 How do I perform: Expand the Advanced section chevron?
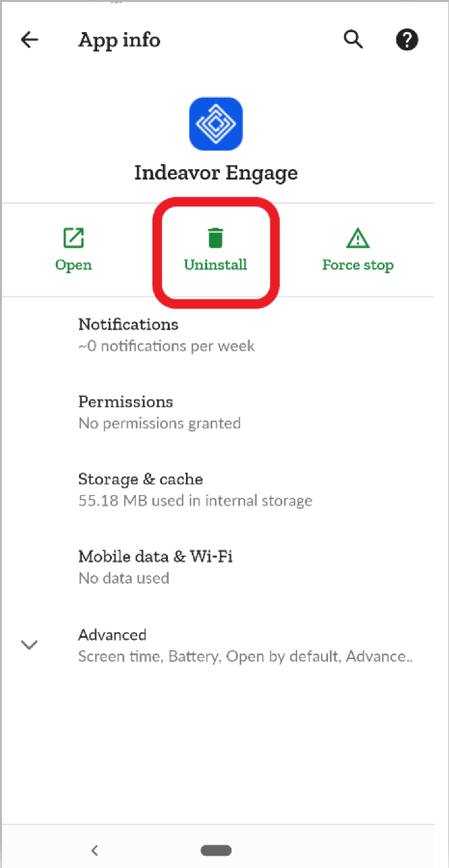(x=30, y=644)
